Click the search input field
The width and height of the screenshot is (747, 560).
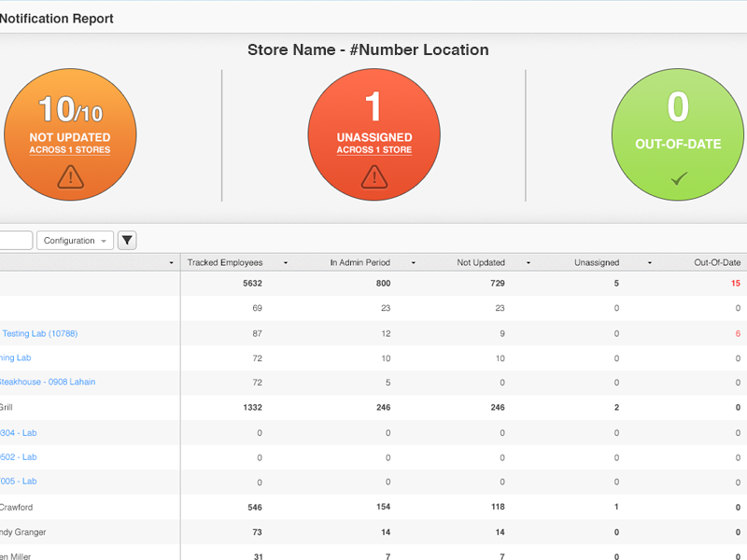coord(15,241)
